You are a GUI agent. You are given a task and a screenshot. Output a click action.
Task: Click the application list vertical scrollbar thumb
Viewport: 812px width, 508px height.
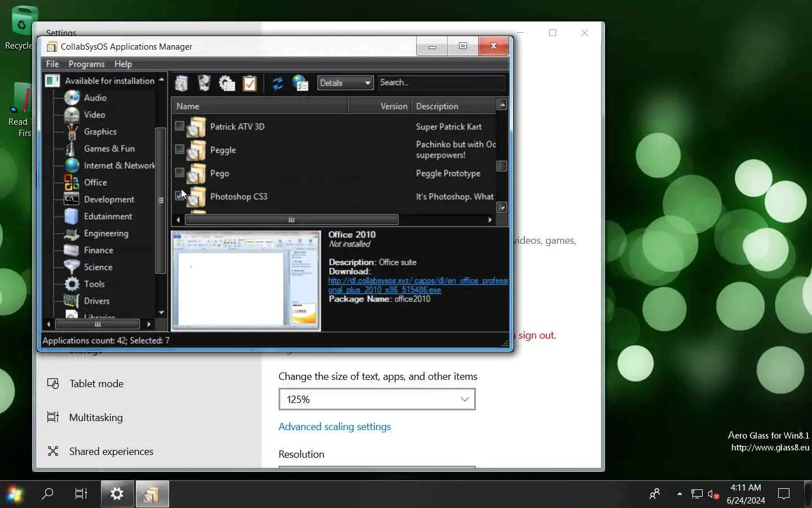point(501,166)
